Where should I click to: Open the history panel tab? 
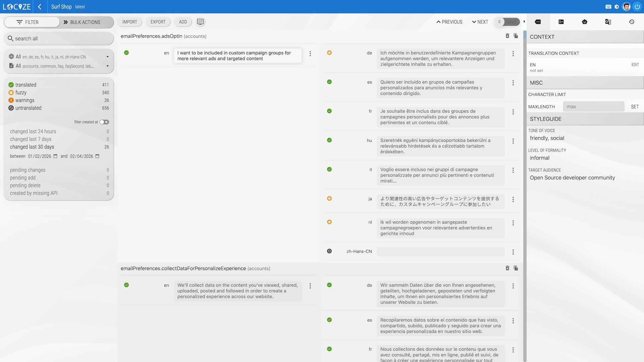[x=632, y=22]
